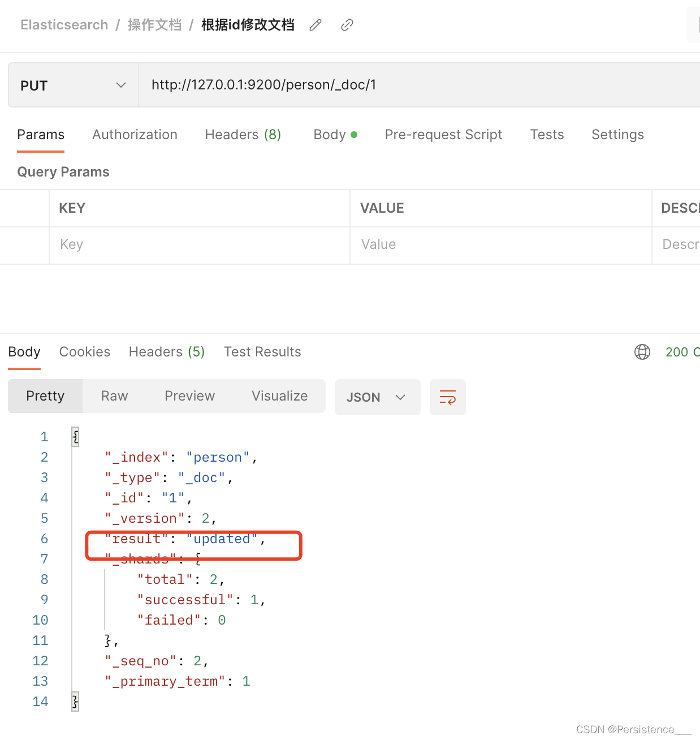The height and width of the screenshot is (740, 700).
Task: Click the "_type": "_doc" line
Action: pos(168,477)
